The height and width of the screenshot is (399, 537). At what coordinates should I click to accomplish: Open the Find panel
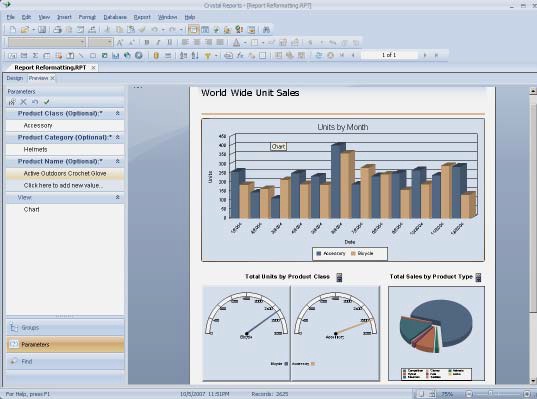point(65,362)
